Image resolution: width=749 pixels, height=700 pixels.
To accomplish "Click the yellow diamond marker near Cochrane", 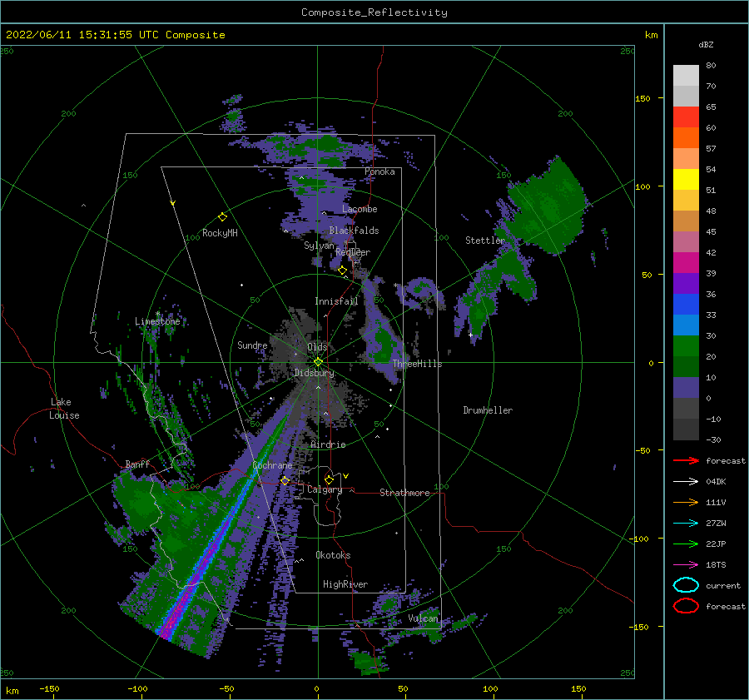I will pyautogui.click(x=285, y=480).
